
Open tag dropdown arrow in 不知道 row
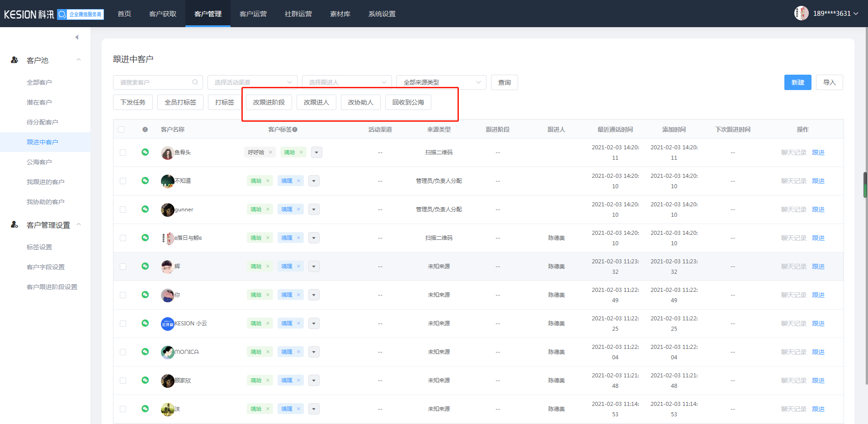point(314,181)
